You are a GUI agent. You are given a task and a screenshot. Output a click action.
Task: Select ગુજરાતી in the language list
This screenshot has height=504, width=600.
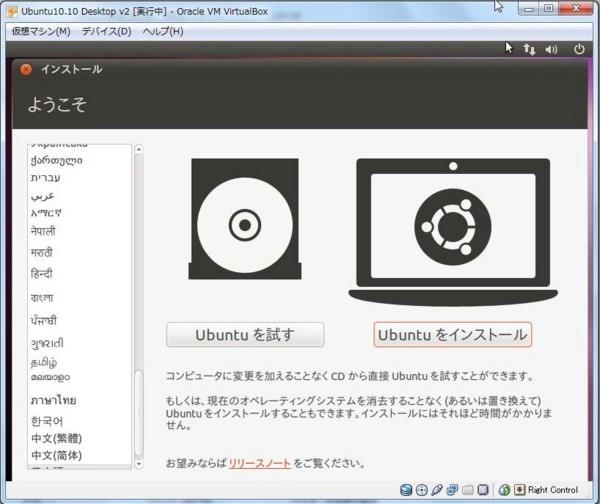click(x=47, y=343)
